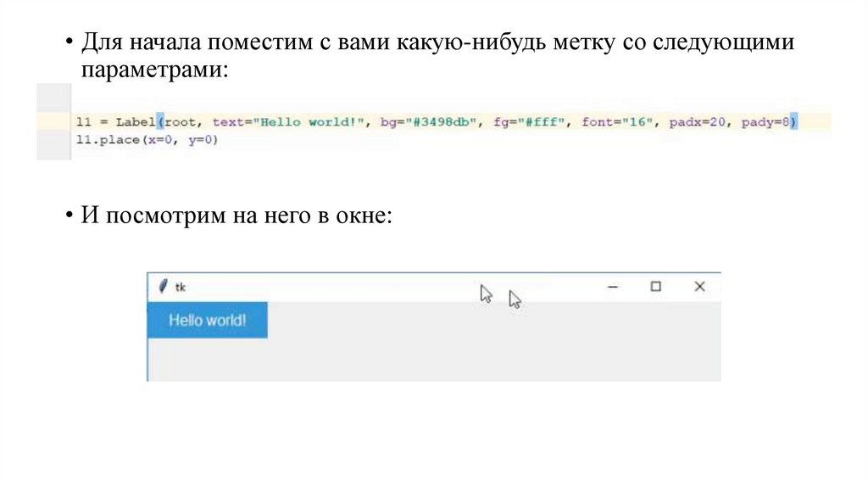
Task: Click the tk feather icon in the title bar
Action: tap(164, 287)
